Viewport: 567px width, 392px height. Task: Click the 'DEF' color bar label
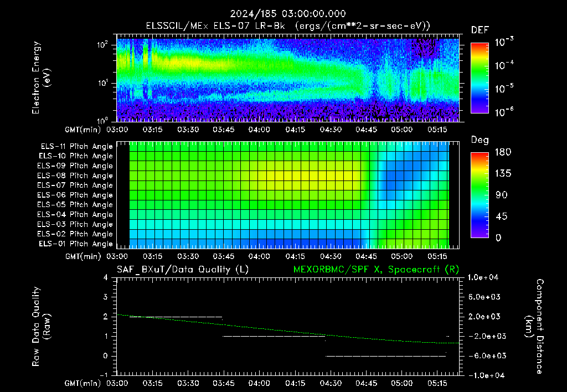coord(480,30)
